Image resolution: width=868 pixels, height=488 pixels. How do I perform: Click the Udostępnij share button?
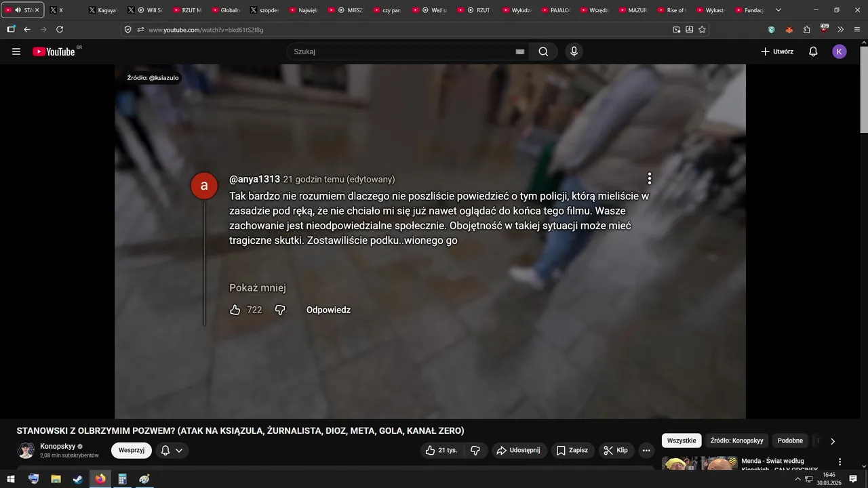(x=517, y=450)
